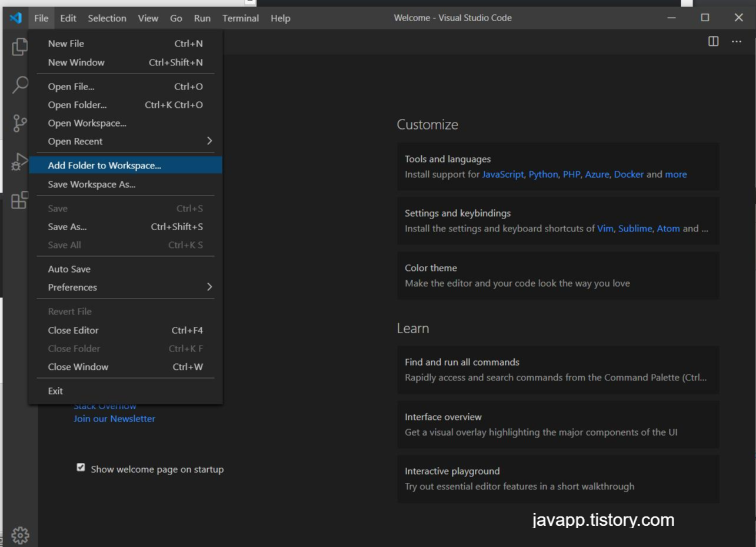Follow the Azure support link
This screenshot has height=547, width=756.
[597, 174]
